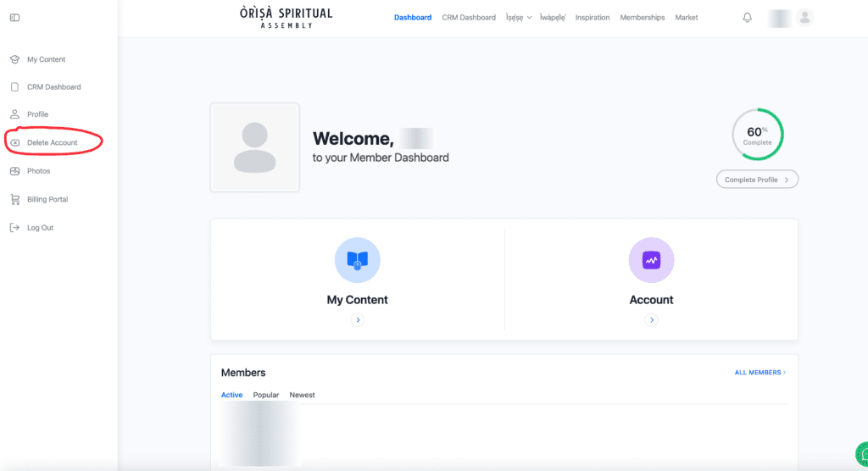This screenshot has height=471, width=868.
Task: Select Delete Account in the sidebar
Action: 52,142
